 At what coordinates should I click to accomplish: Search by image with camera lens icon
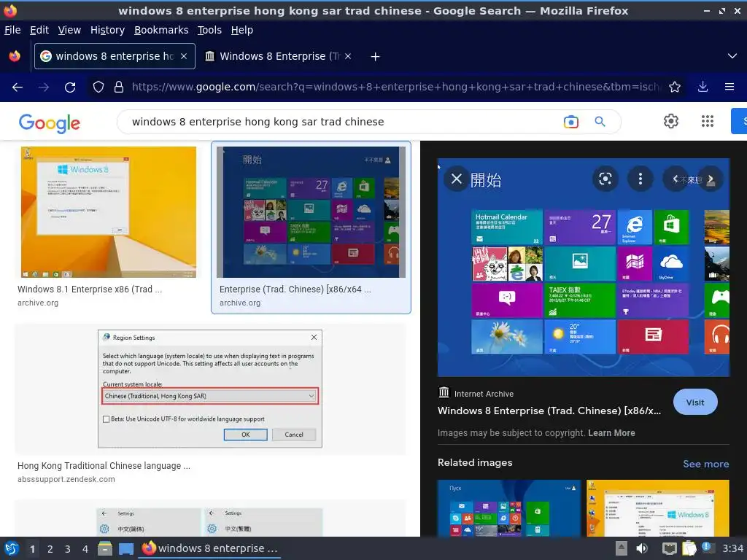pos(570,122)
